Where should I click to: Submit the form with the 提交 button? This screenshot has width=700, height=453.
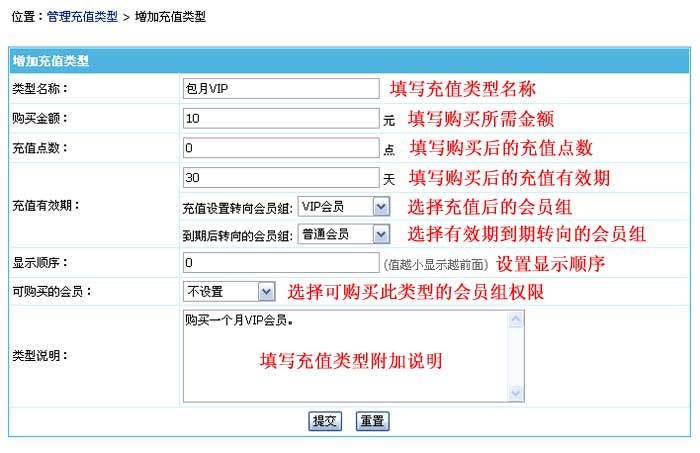tap(325, 421)
